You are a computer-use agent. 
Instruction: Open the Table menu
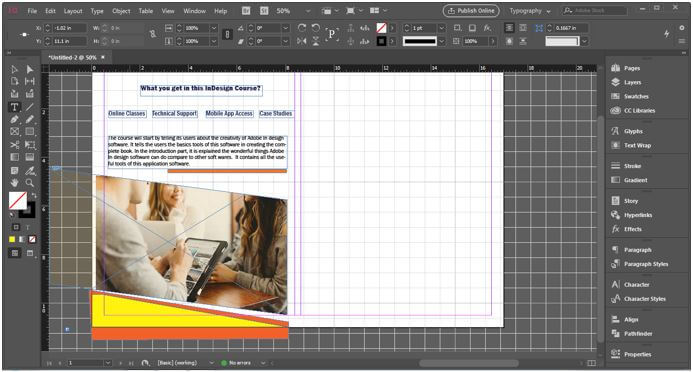coord(145,11)
